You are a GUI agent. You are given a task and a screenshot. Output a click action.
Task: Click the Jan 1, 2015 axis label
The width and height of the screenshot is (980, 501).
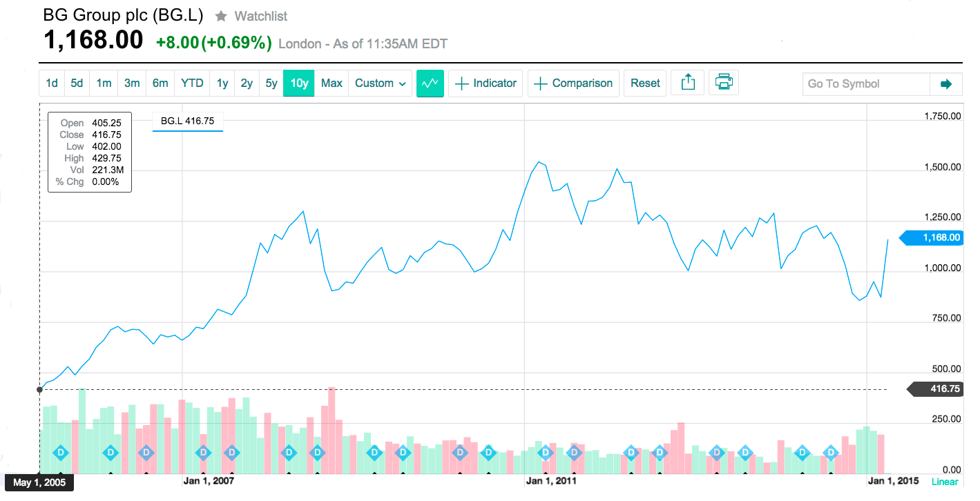click(894, 480)
